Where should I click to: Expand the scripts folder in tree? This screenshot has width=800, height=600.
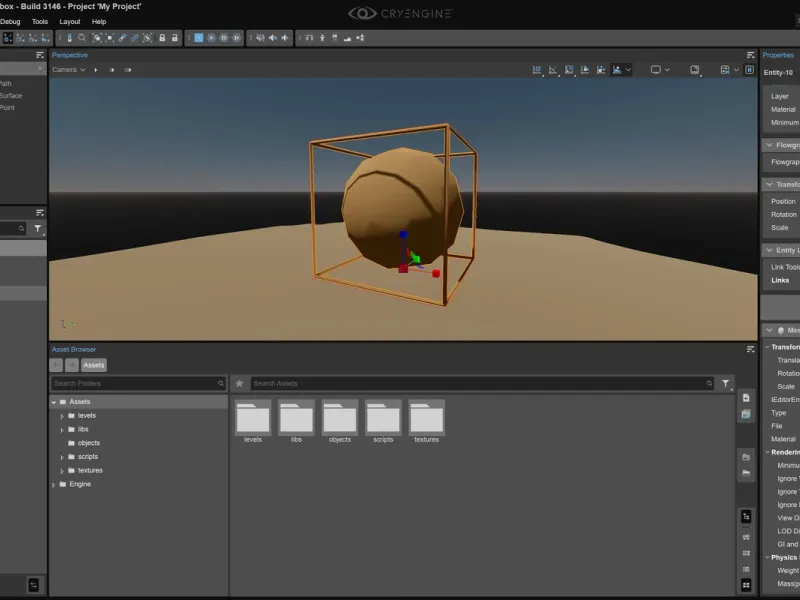click(x=62, y=458)
